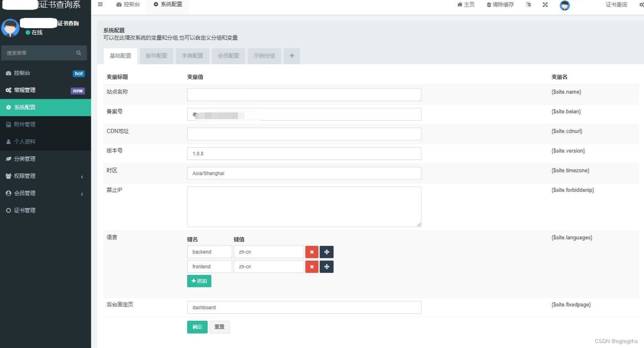Click move handle on backend language row
Viewport: 644px width, 348px height.
326,252
